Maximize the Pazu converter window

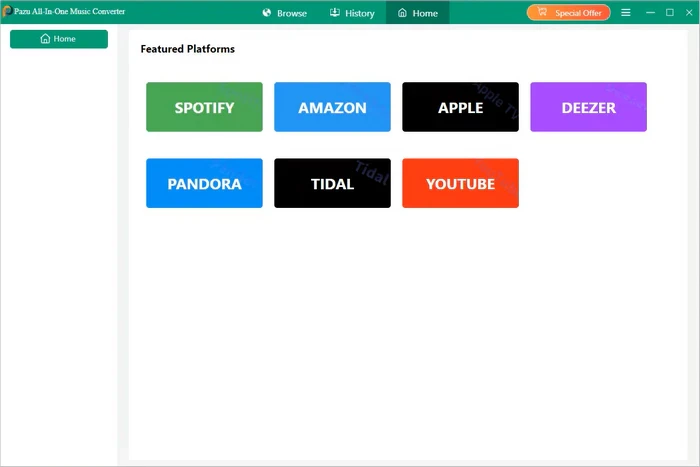click(670, 13)
